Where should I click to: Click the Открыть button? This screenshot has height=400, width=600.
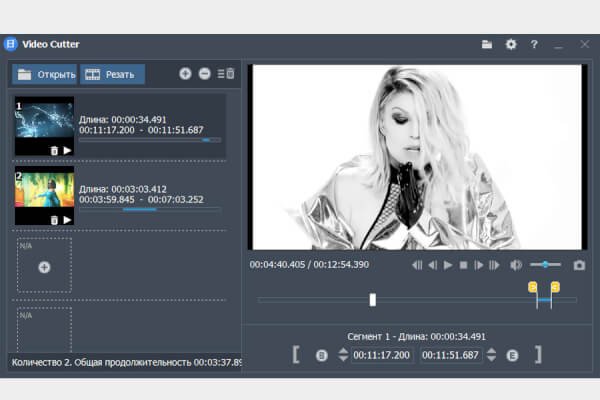click(44, 74)
